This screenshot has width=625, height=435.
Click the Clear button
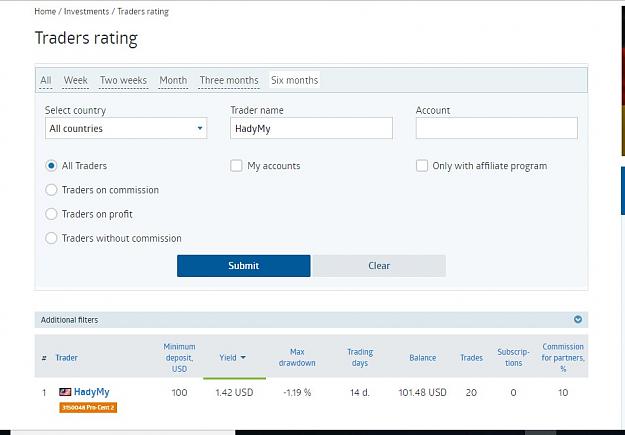[x=379, y=266]
